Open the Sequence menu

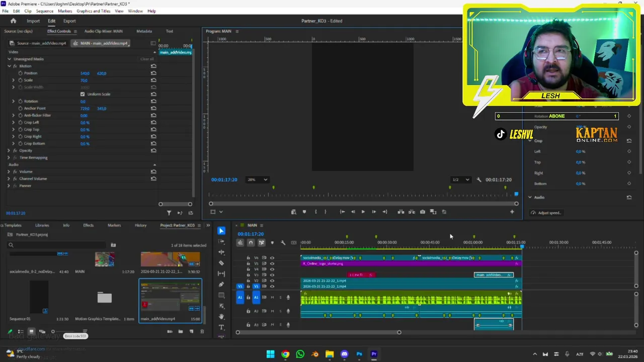(44, 11)
